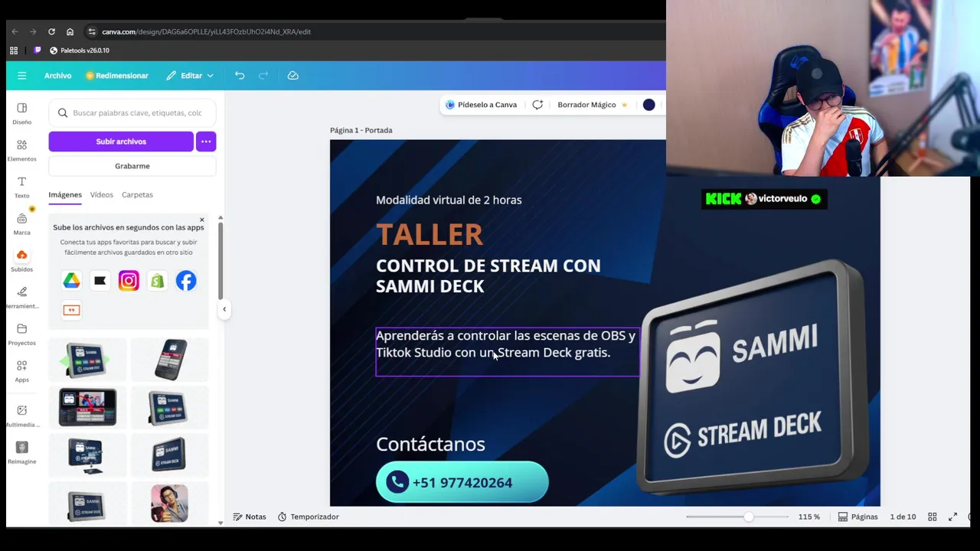Open the Proyectos folder panel
Viewport: 980px width, 551px height.
click(x=21, y=334)
